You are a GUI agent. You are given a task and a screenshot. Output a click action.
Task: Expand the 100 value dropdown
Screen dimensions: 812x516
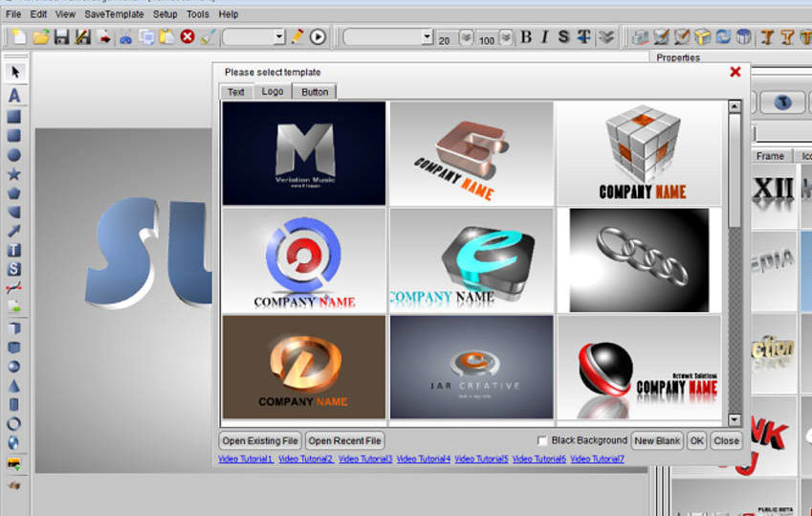coord(506,37)
